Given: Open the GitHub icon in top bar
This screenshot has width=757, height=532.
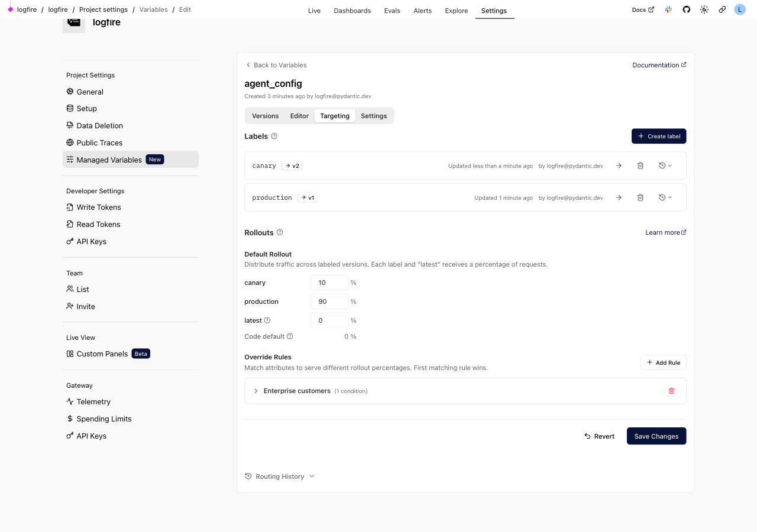Looking at the screenshot, I should tap(687, 10).
